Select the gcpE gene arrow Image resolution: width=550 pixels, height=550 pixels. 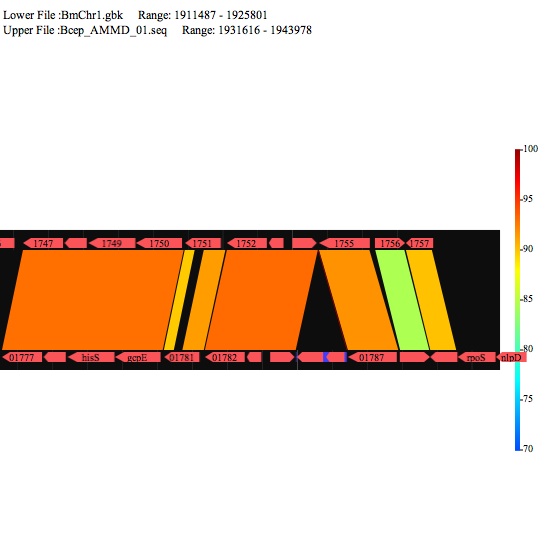138,357
